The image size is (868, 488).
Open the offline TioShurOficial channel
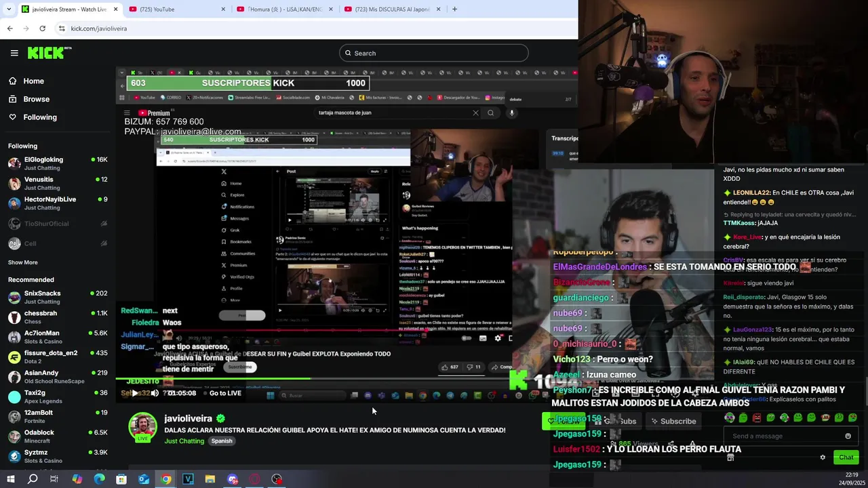coord(58,224)
